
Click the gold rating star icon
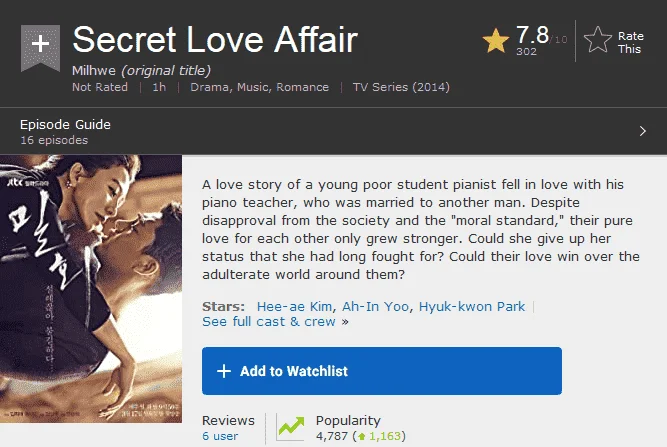496,41
